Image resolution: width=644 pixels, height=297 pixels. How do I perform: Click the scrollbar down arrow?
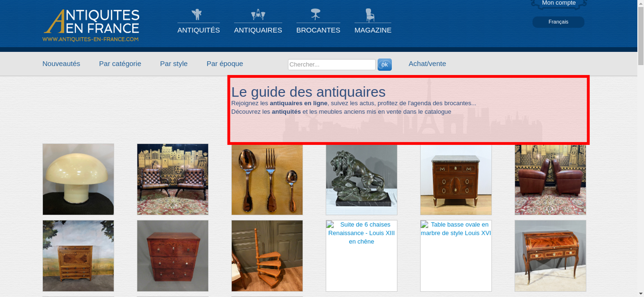coord(640,293)
